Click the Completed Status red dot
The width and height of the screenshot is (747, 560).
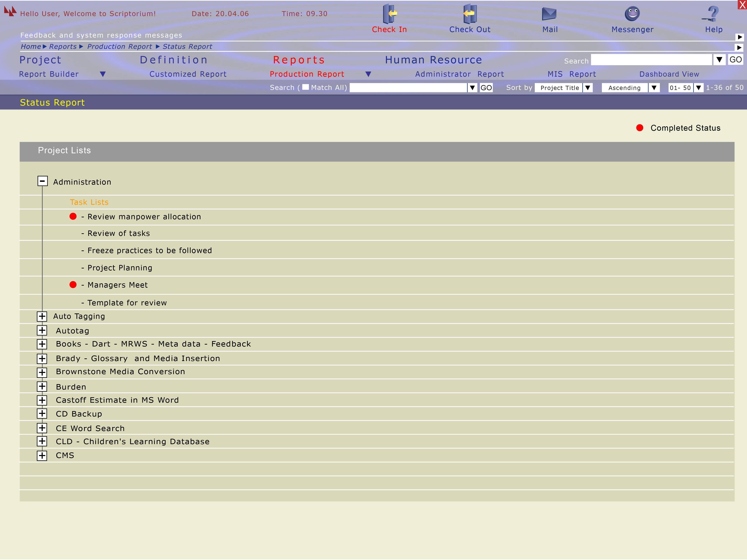[640, 128]
